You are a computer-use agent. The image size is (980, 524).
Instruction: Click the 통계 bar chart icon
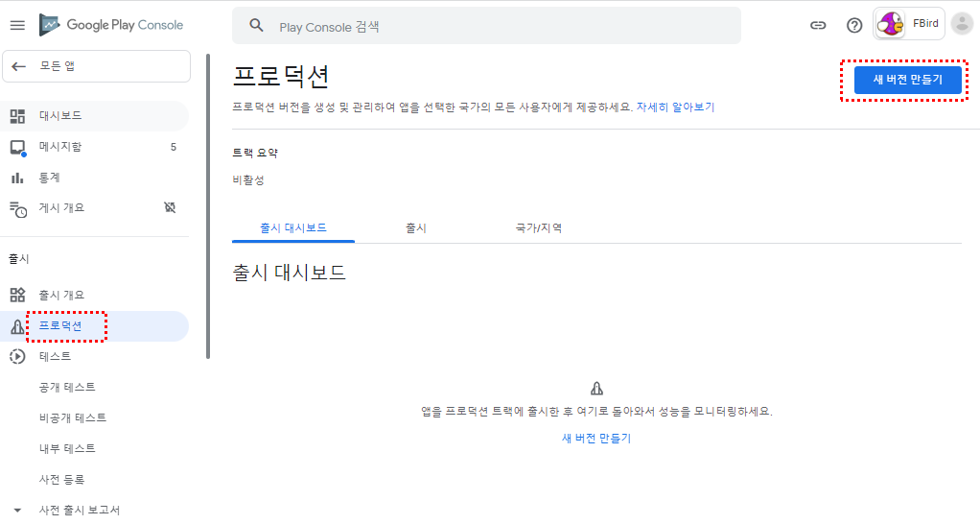[17, 178]
